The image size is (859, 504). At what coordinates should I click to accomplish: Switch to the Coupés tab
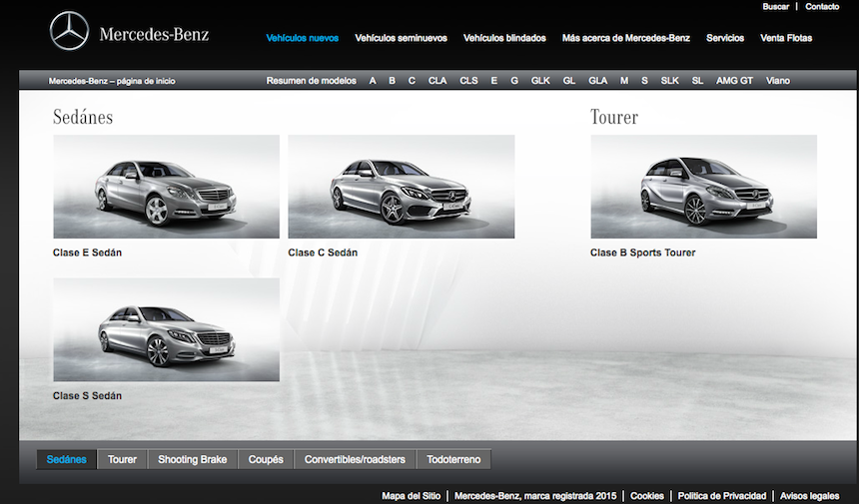click(x=266, y=460)
